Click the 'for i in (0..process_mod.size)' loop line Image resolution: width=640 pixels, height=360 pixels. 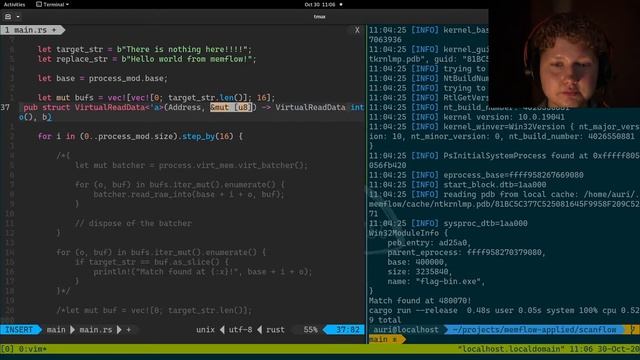coord(140,136)
